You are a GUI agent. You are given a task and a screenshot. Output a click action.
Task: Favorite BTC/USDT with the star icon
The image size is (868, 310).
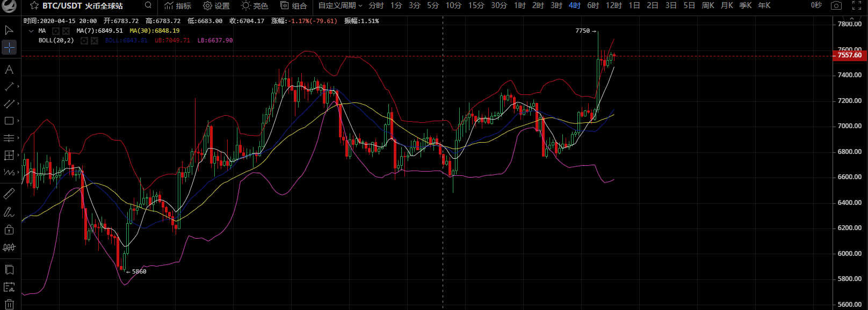(34, 5)
